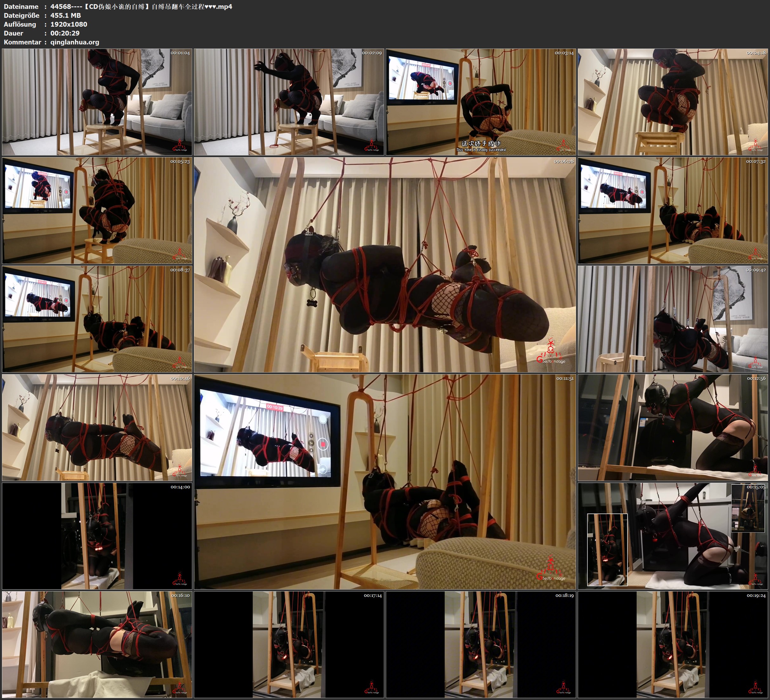Click the thumbnail at 00:03:14
770x700 pixels.
481,102
